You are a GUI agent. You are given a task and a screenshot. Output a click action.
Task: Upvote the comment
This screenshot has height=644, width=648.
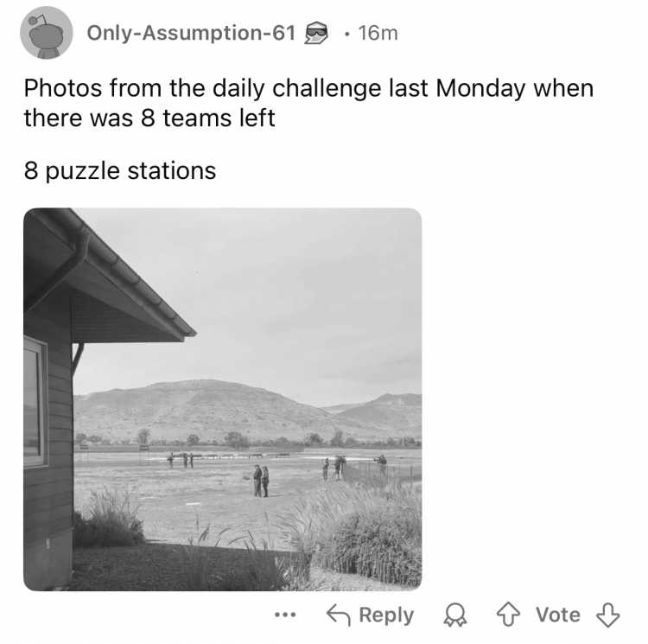[508, 615]
